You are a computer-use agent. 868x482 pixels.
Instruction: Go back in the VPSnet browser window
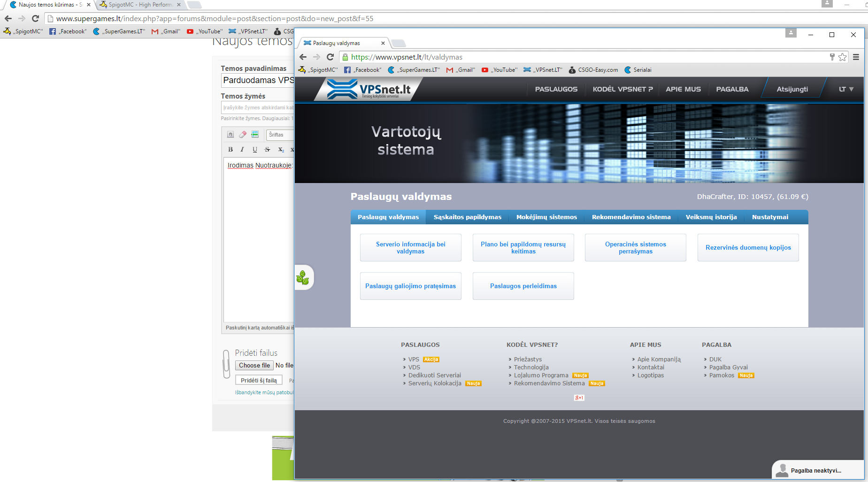(x=303, y=57)
